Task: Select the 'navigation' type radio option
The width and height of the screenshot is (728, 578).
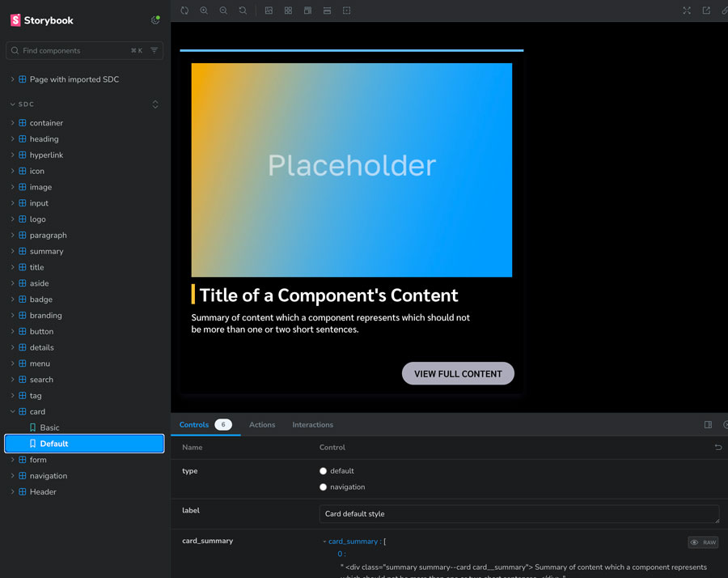Action: coord(324,487)
